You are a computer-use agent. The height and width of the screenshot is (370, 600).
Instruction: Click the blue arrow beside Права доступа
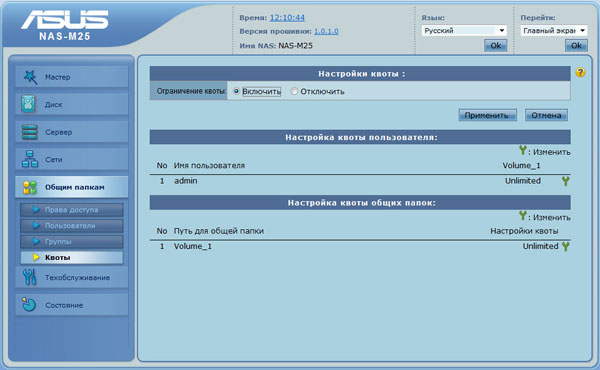[x=36, y=210]
